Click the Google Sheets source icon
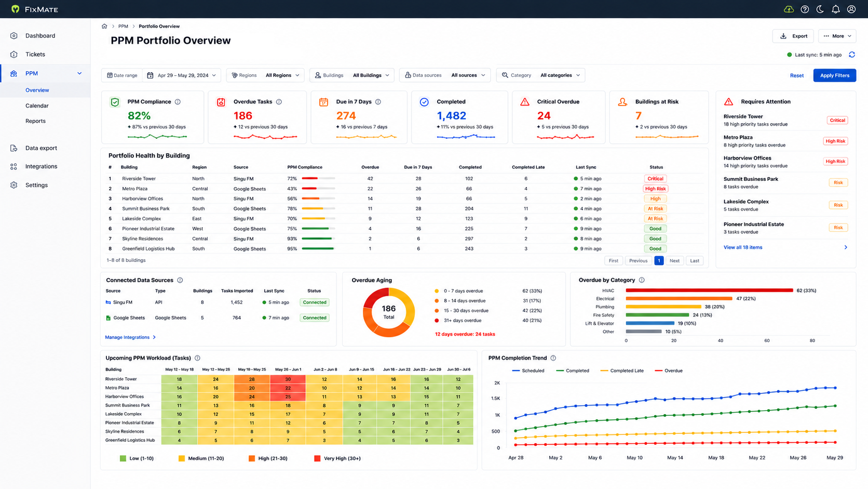 tap(108, 318)
